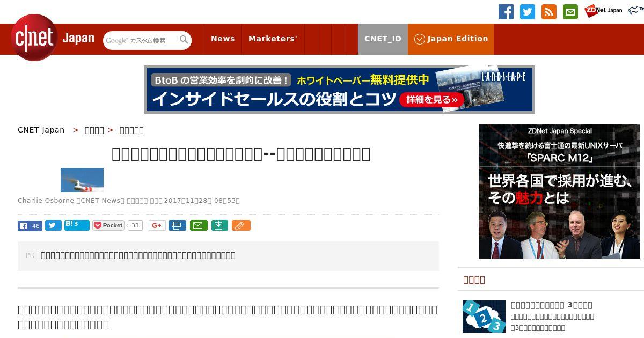Viewport: 644px width, 338px height.
Task: Open the RSS feed icon
Action: pos(549,12)
